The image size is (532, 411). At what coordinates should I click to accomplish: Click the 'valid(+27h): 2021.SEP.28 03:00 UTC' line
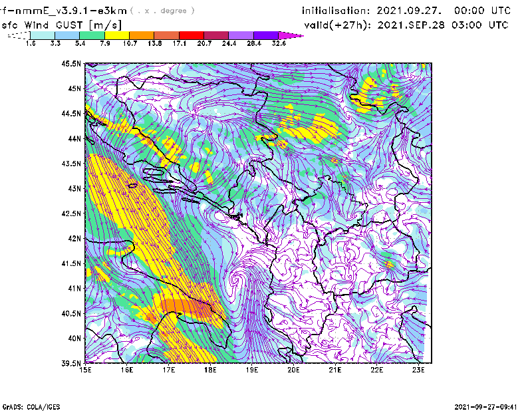pyautogui.click(x=406, y=25)
